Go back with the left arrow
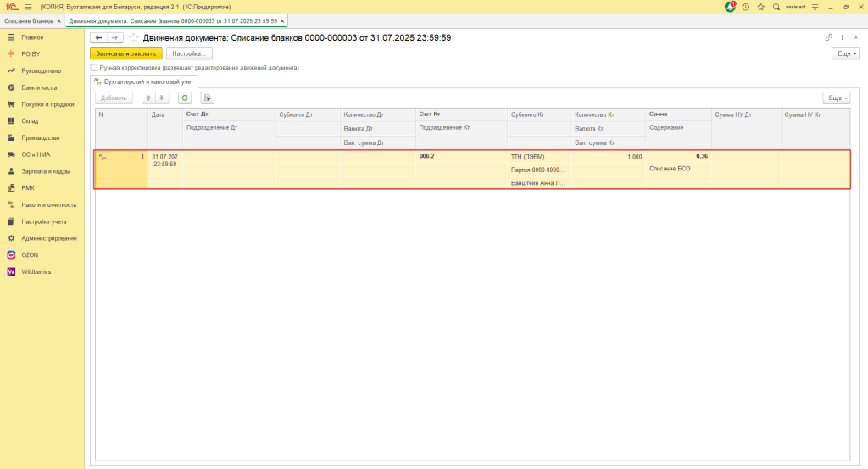The image size is (868, 469). [x=98, y=37]
